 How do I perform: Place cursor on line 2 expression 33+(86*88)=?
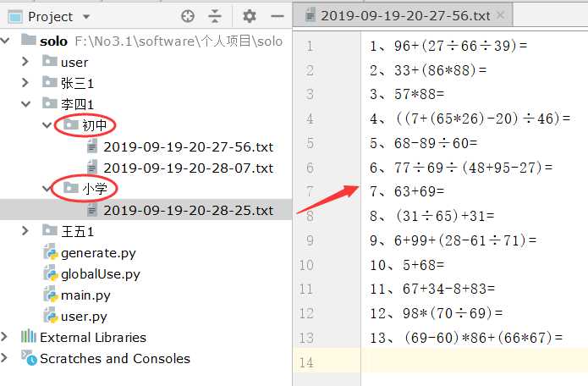440,70
